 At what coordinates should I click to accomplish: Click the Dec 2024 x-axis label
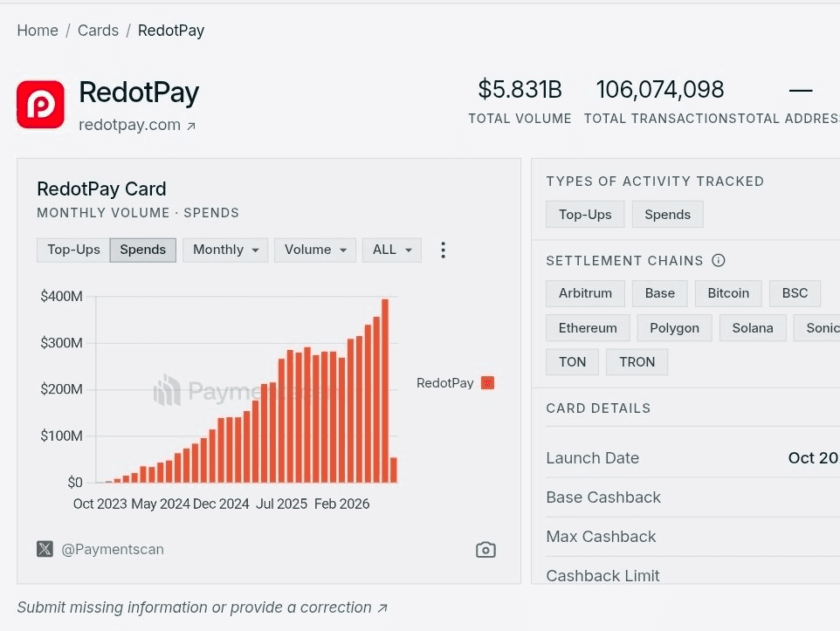click(x=221, y=504)
